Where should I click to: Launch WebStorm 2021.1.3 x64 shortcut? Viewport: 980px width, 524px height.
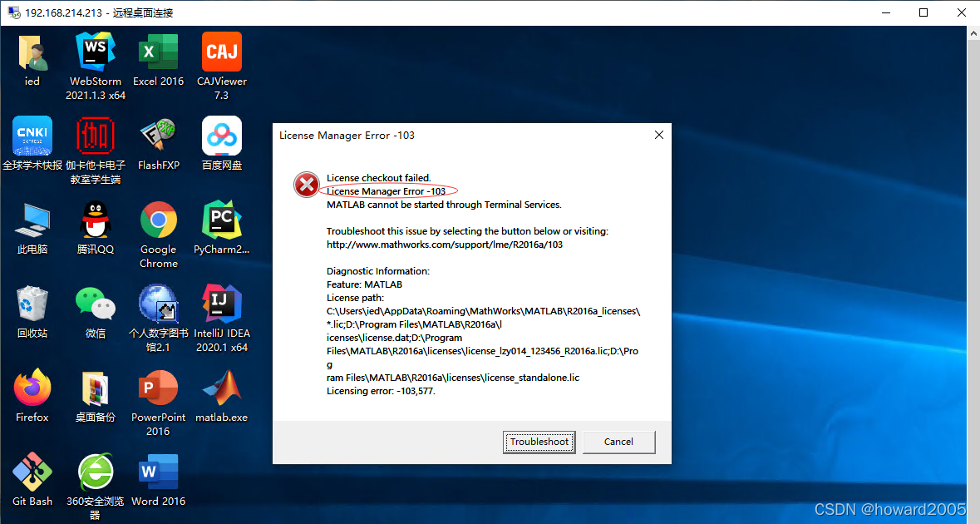coord(96,52)
